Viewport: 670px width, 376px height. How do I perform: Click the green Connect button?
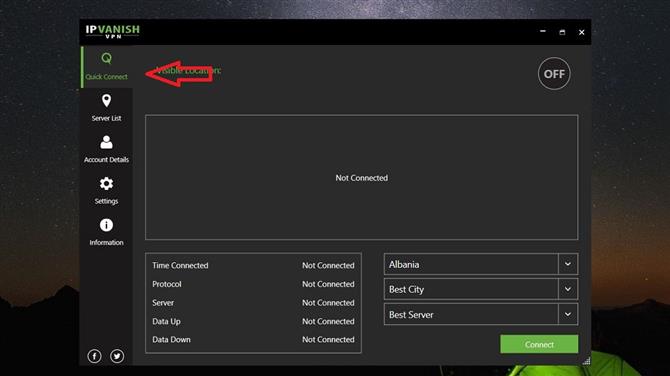tap(539, 344)
